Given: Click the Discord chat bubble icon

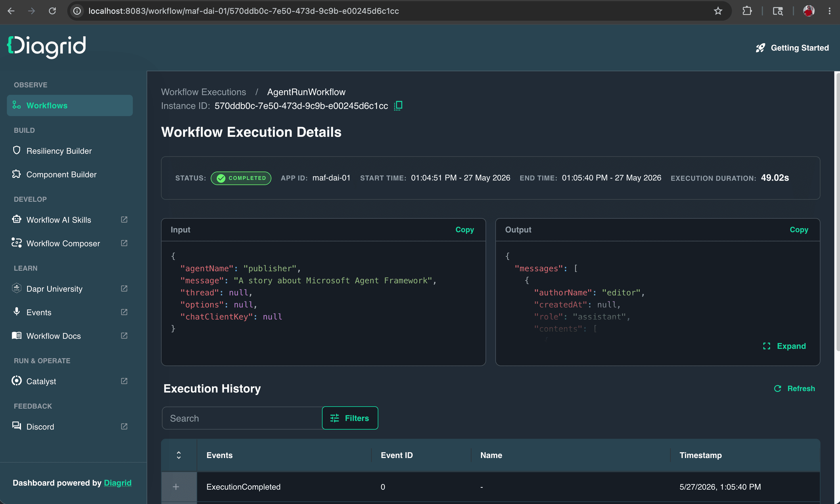Looking at the screenshot, I should coord(16,426).
